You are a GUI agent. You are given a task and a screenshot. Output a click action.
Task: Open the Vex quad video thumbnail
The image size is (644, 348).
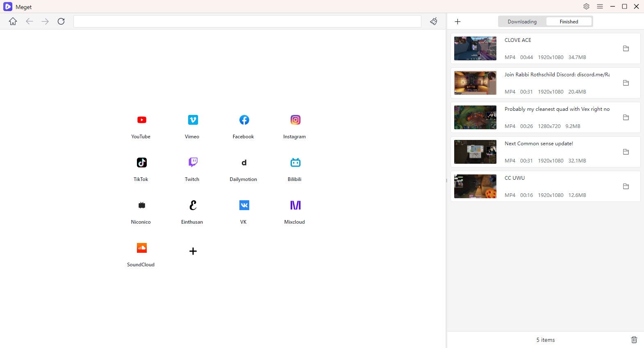click(475, 117)
